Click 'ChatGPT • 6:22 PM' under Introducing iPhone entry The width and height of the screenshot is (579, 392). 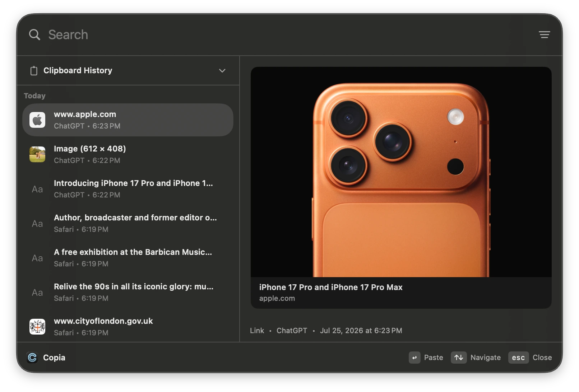point(87,195)
